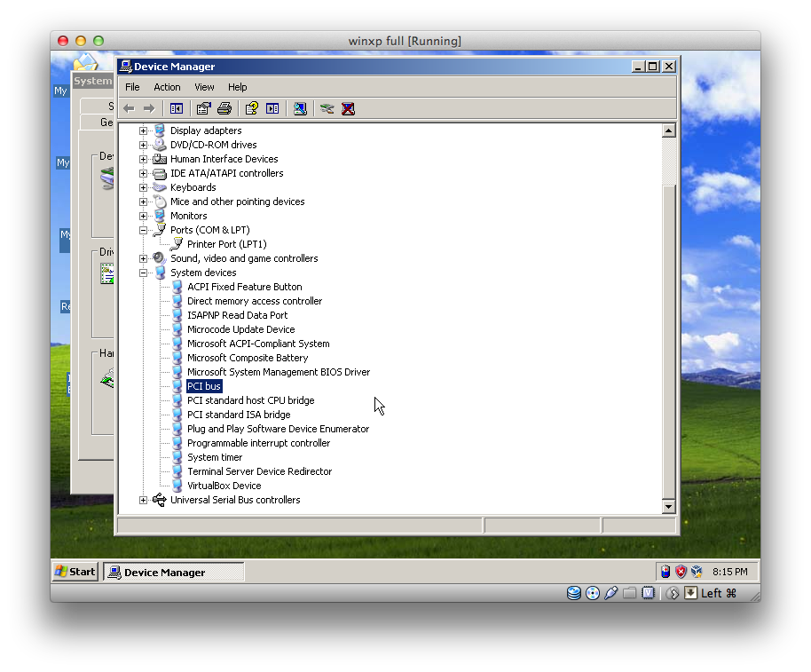Expand the IDE ATA/ATAPI controllers node

pos(143,173)
